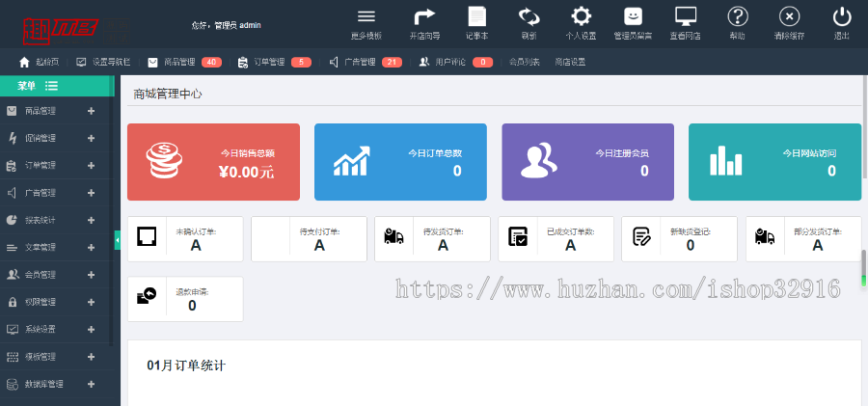The image size is (868, 406).
Task: Go to 会员列表 in navigation bar
Action: [525, 62]
